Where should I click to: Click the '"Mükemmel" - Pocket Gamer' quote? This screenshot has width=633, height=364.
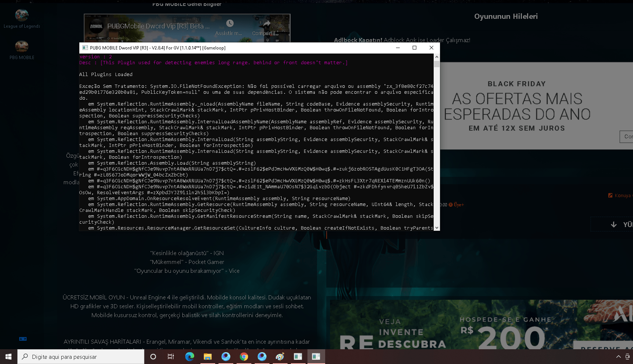(x=187, y=262)
